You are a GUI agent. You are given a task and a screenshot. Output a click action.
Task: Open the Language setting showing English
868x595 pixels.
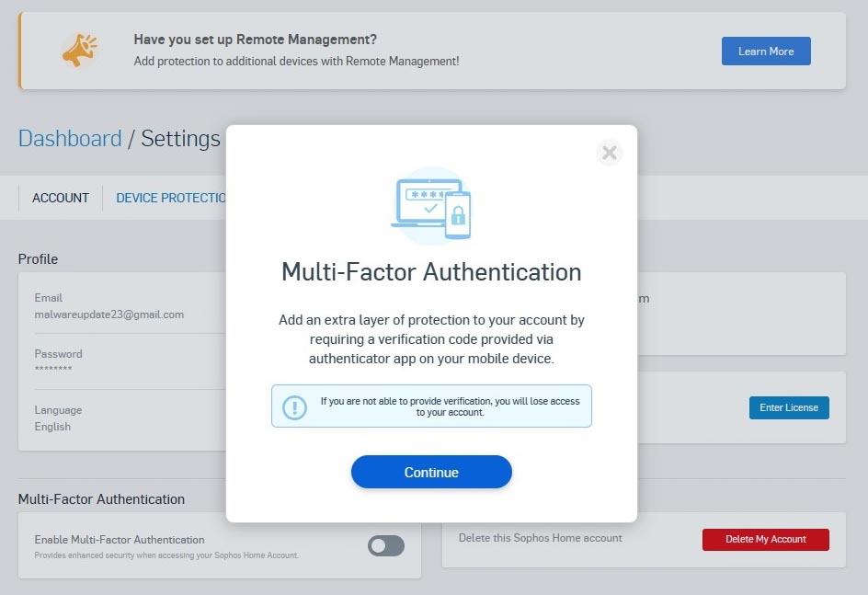58,418
